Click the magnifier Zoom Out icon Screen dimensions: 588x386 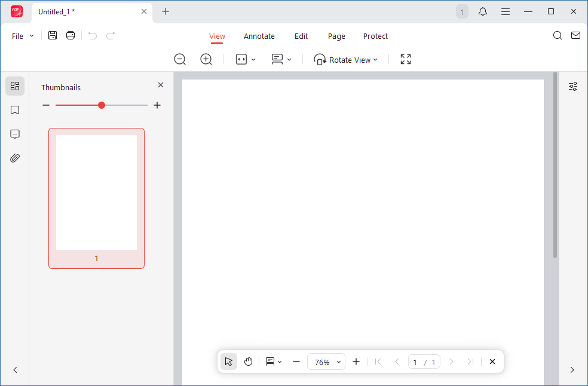(x=180, y=59)
